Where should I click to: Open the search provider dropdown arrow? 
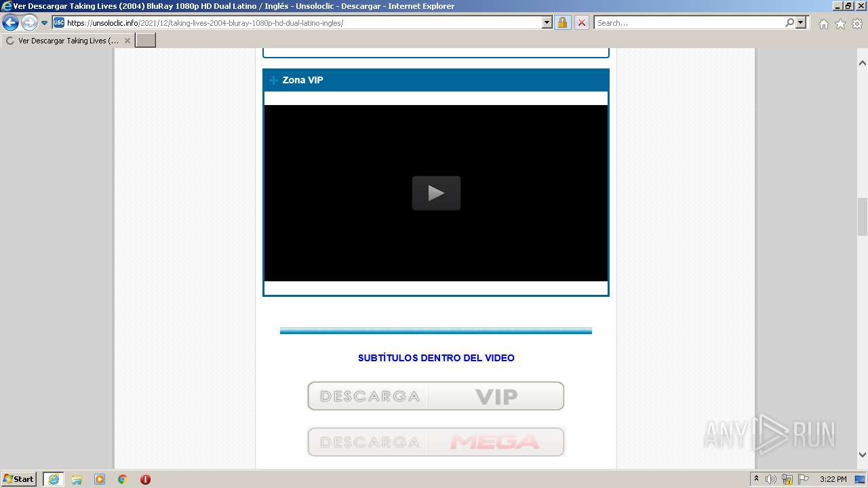tap(802, 23)
